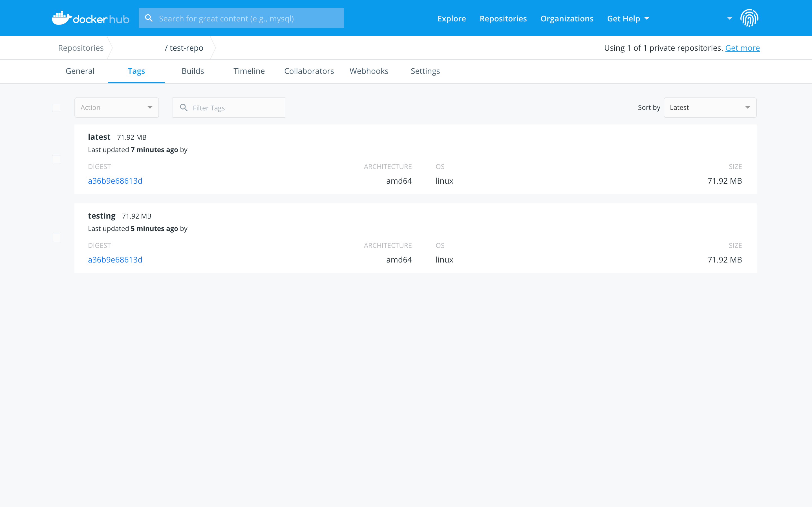Switch to the Builds tab
The height and width of the screenshot is (507, 812).
[x=193, y=71]
